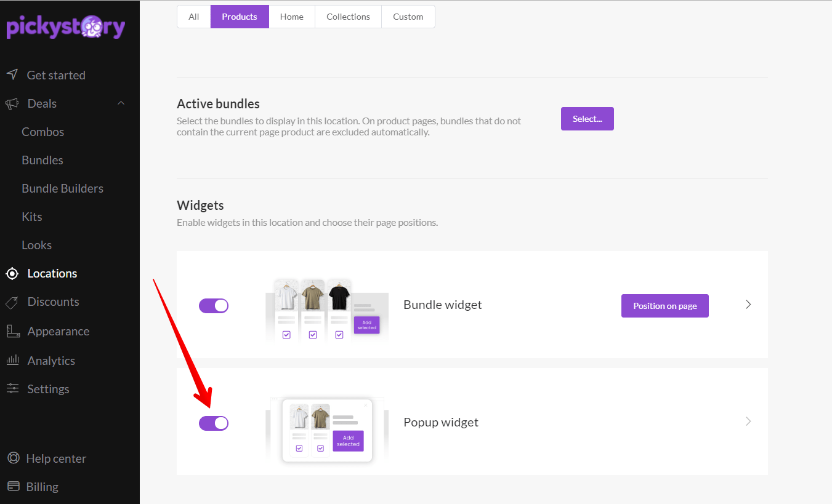This screenshot has height=504, width=832.
Task: Expand the Bundle widget row arrow
Action: click(748, 305)
